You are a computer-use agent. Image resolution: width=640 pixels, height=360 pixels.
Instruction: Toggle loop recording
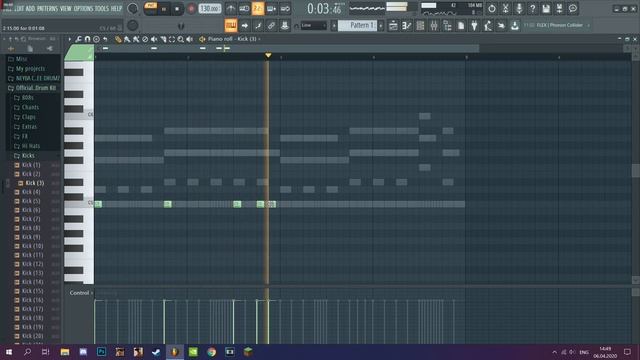285,8
